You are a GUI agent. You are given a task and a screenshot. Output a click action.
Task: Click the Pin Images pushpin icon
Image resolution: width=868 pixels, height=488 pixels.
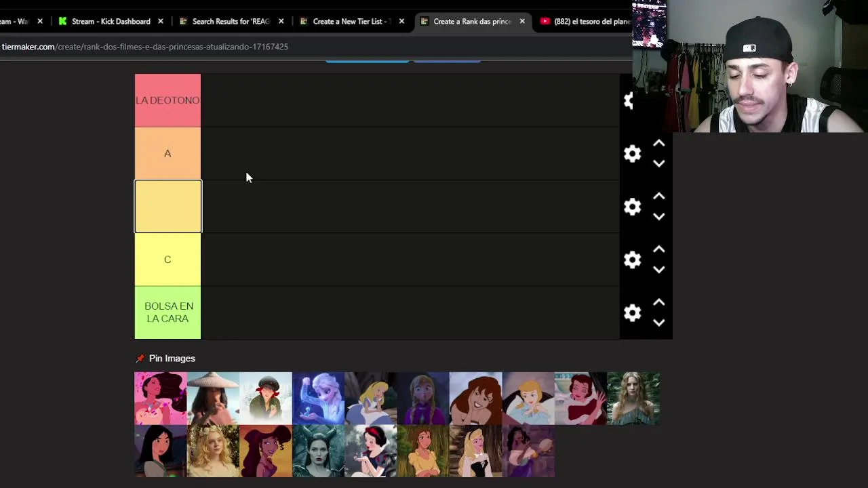point(140,359)
